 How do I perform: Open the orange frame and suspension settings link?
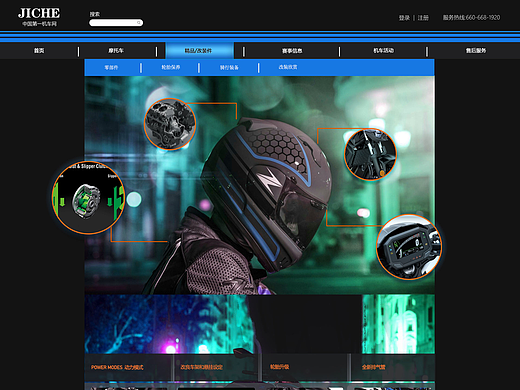(202, 367)
